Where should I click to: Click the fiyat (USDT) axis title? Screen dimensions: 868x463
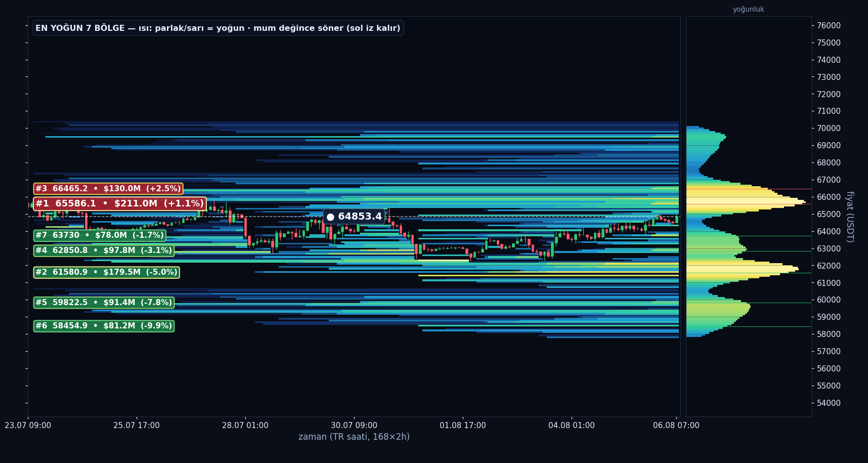pos(850,217)
